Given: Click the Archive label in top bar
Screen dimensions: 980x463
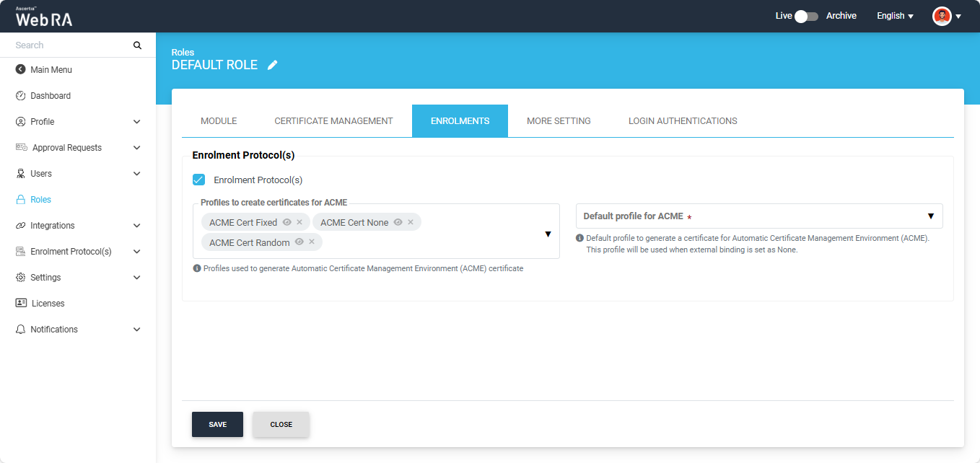Looking at the screenshot, I should point(841,16).
